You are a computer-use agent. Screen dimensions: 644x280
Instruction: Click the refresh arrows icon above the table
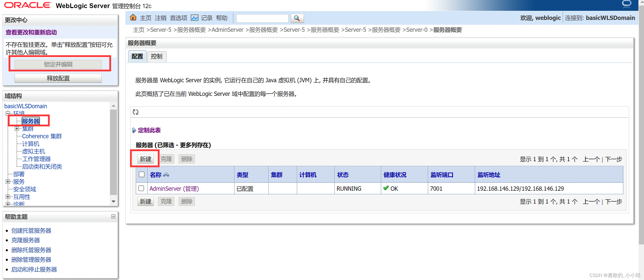tap(136, 112)
